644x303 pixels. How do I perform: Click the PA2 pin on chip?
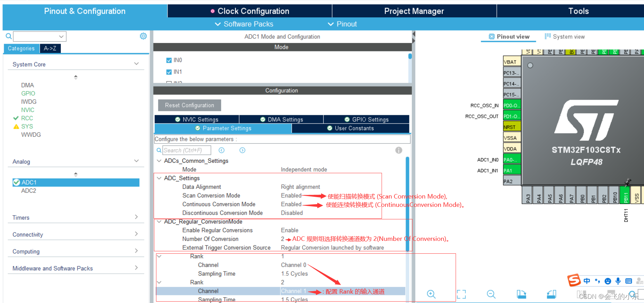[x=512, y=181]
